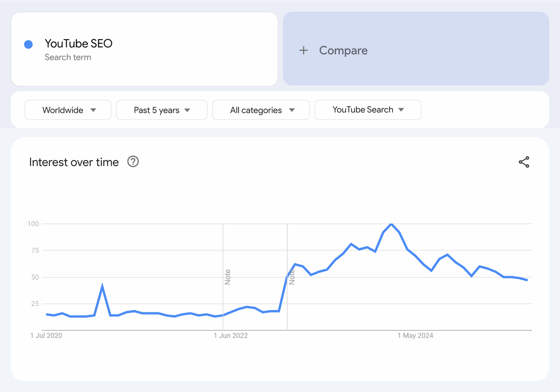Screen dimensions: 560x392
Task: Click the peak point of the trend line
Action: pos(391,223)
